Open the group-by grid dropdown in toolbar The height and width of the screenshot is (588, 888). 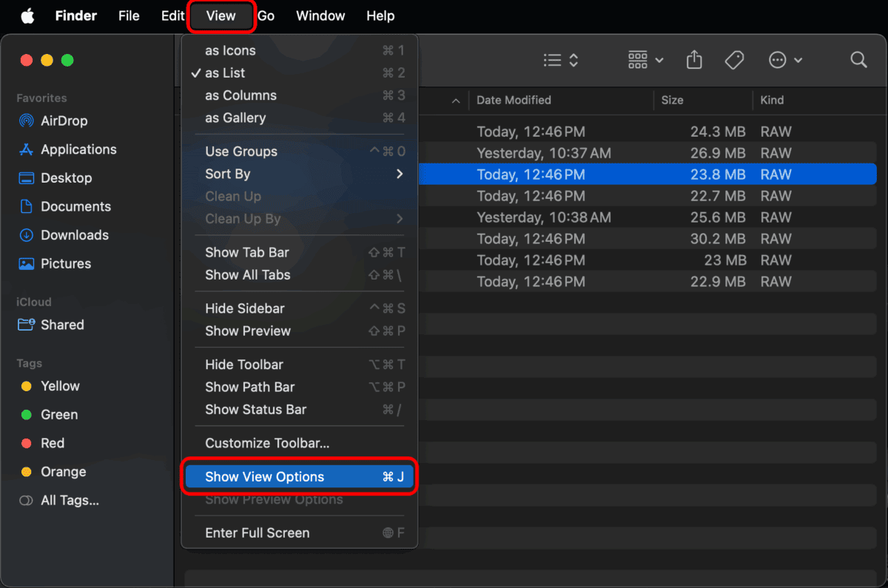click(645, 60)
